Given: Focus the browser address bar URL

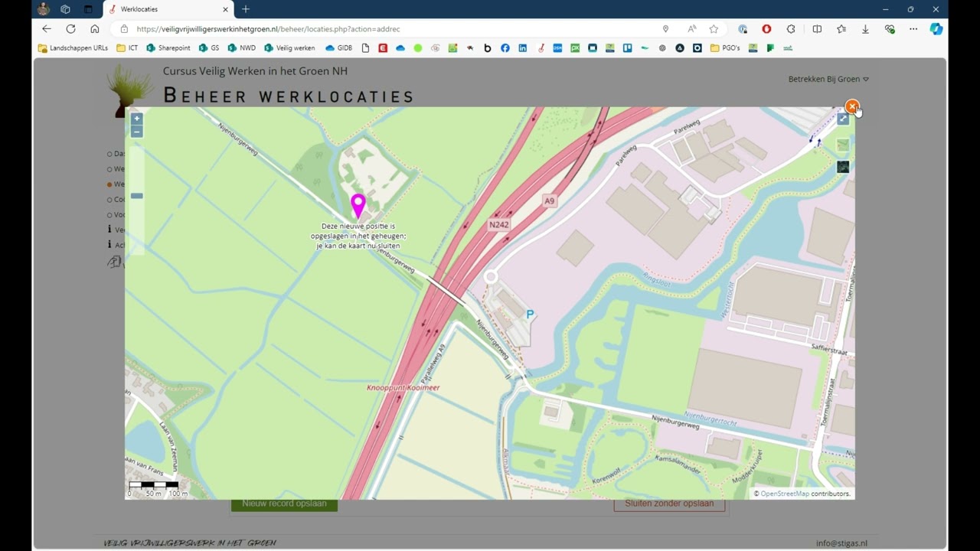Looking at the screenshot, I should coord(268,29).
